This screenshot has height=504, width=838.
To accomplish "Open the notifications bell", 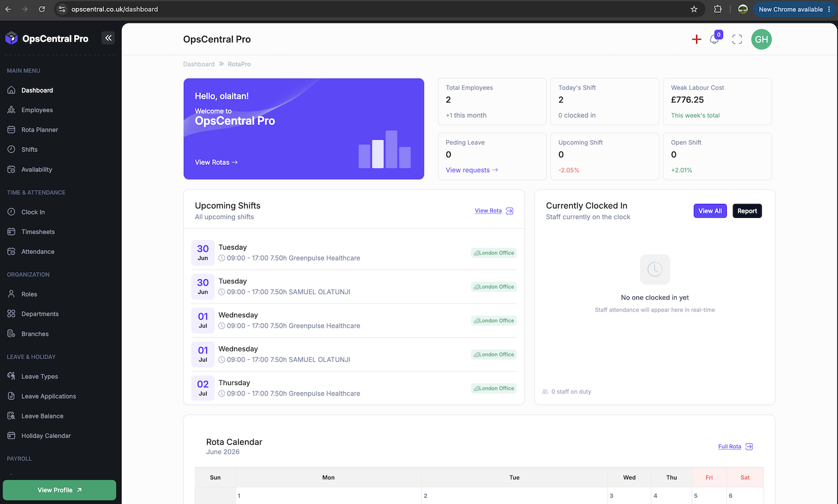I will [x=715, y=39].
